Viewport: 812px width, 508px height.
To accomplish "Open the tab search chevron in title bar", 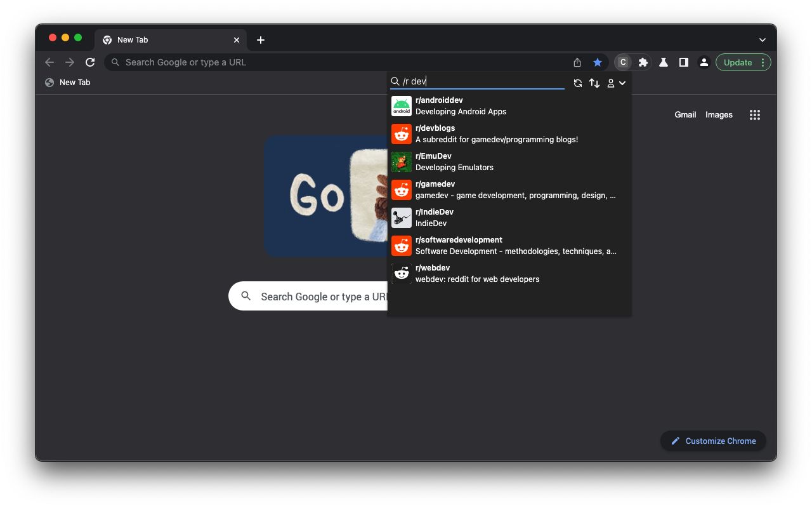I will [x=763, y=40].
